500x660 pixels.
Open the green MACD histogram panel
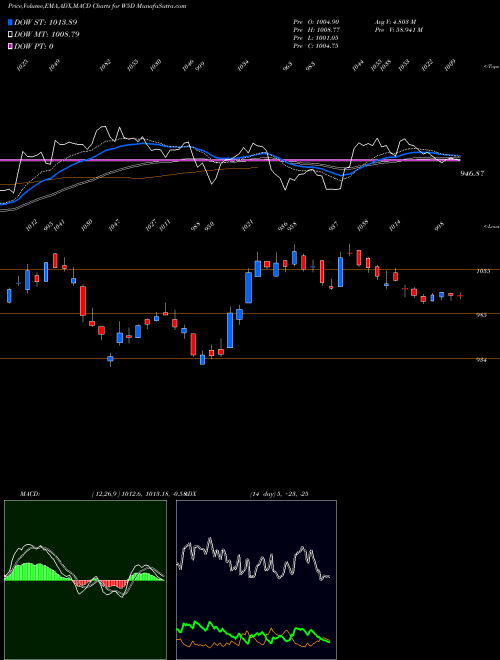[85, 580]
